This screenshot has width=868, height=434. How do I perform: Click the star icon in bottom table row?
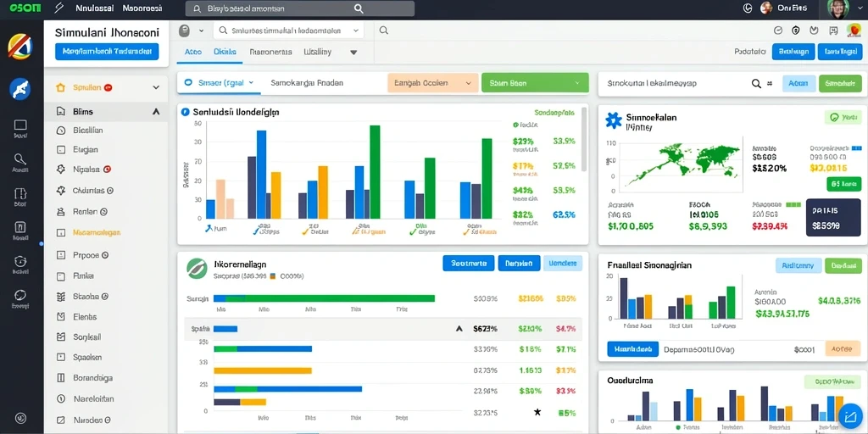point(537,412)
